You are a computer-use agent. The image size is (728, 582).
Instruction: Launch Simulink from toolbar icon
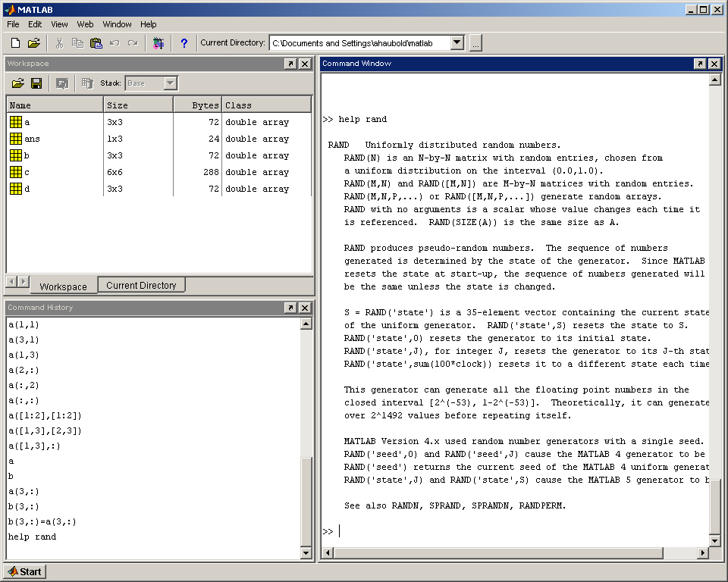click(158, 43)
